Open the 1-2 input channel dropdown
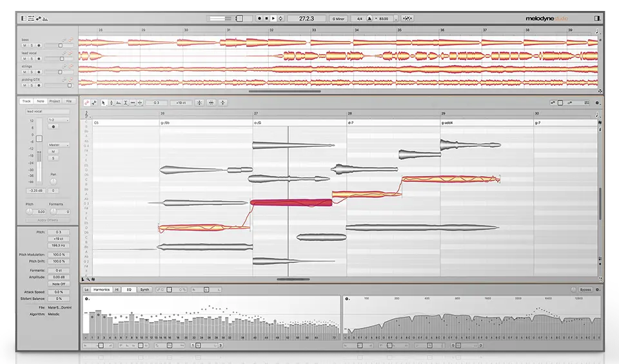 (59, 120)
